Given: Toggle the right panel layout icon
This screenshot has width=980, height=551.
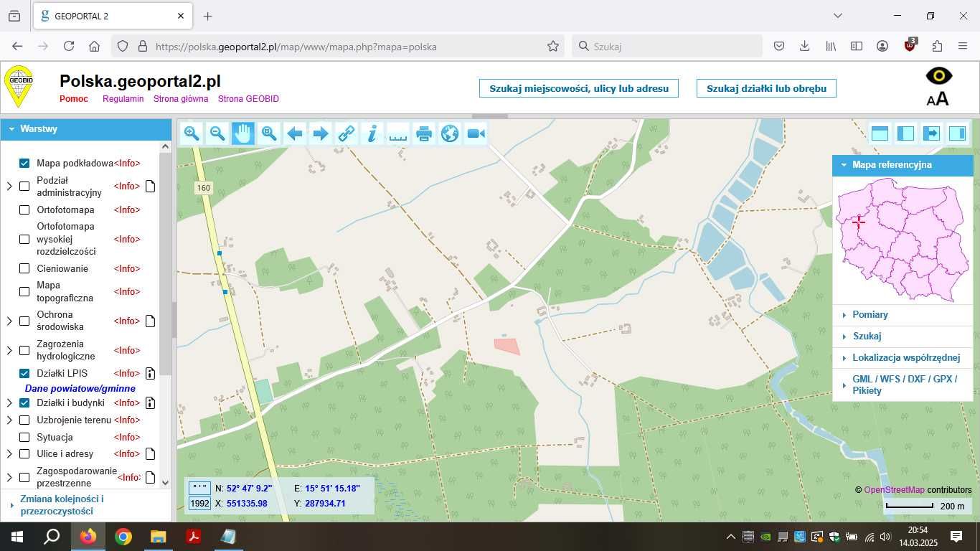Looking at the screenshot, I should click(x=957, y=133).
